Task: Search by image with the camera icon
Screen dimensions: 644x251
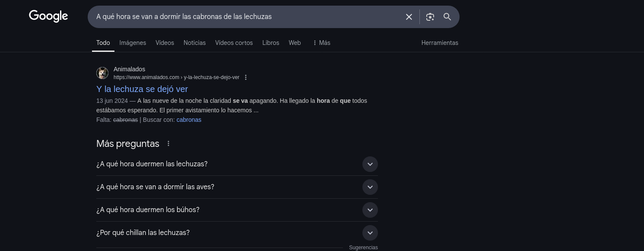Action: [430, 17]
